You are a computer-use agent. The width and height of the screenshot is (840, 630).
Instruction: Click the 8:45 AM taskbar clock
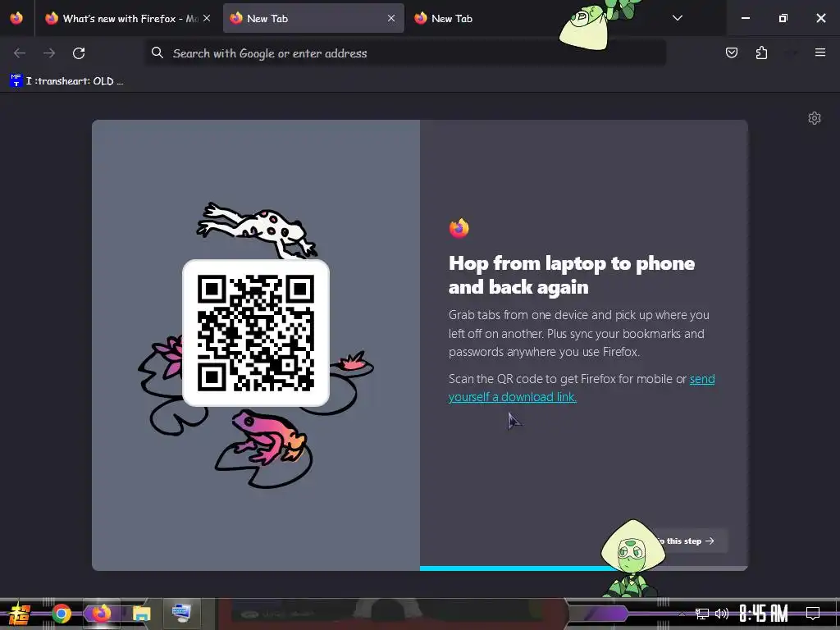coord(764,614)
